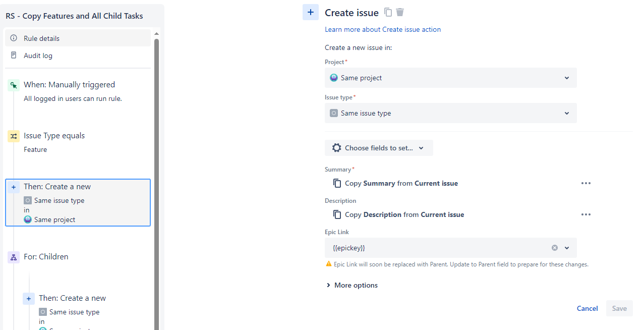Click the Cancel button
The width and height of the screenshot is (644, 330).
[x=588, y=308]
